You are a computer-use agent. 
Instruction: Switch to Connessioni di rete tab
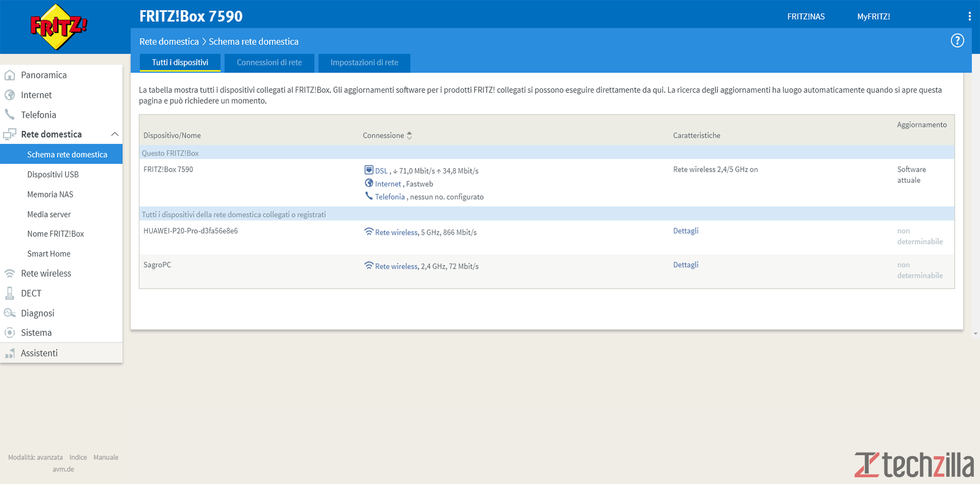pyautogui.click(x=269, y=63)
